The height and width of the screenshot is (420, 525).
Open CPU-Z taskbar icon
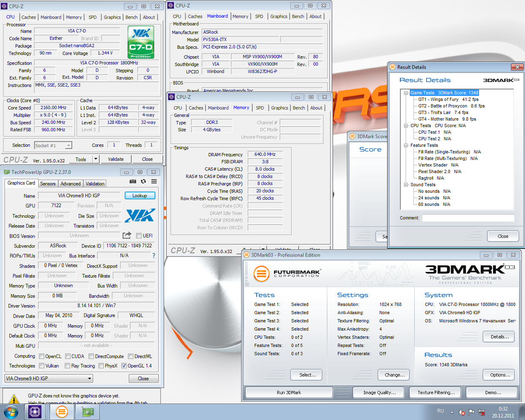35,412
